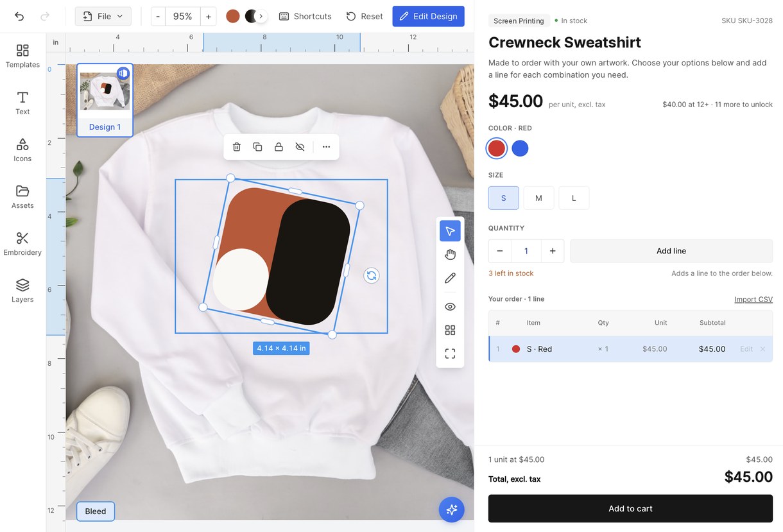
Task: Open the Layers panel
Action: click(22, 290)
